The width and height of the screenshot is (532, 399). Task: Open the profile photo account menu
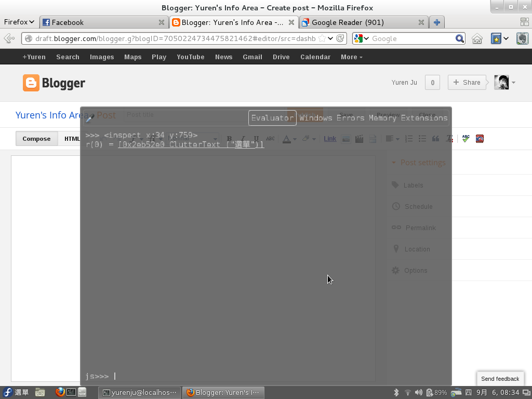(504, 83)
